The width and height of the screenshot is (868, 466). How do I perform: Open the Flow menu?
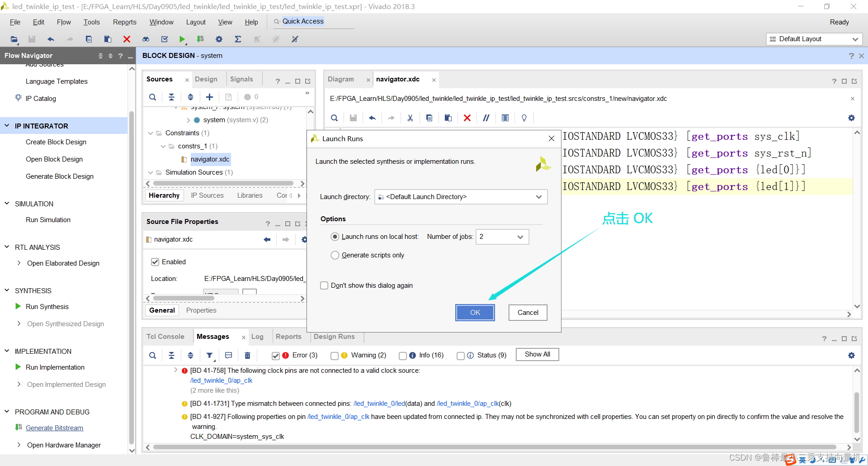(x=64, y=22)
